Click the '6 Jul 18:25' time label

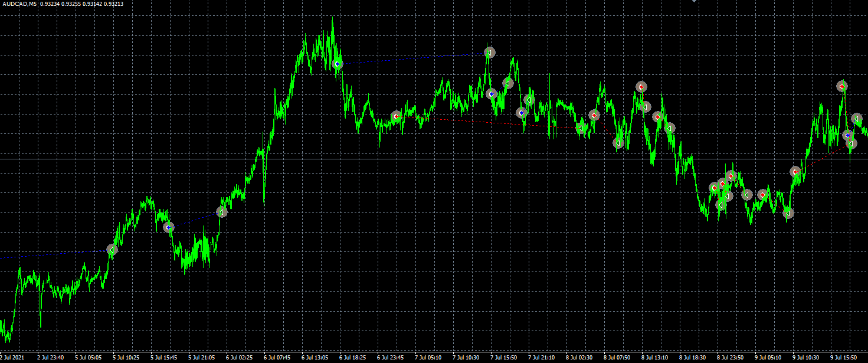(x=352, y=357)
